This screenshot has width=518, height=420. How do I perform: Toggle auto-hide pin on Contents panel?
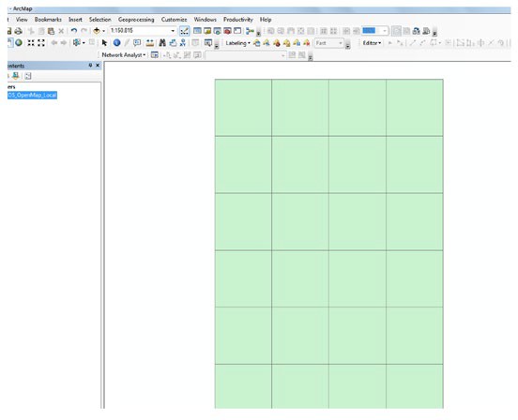coord(90,66)
